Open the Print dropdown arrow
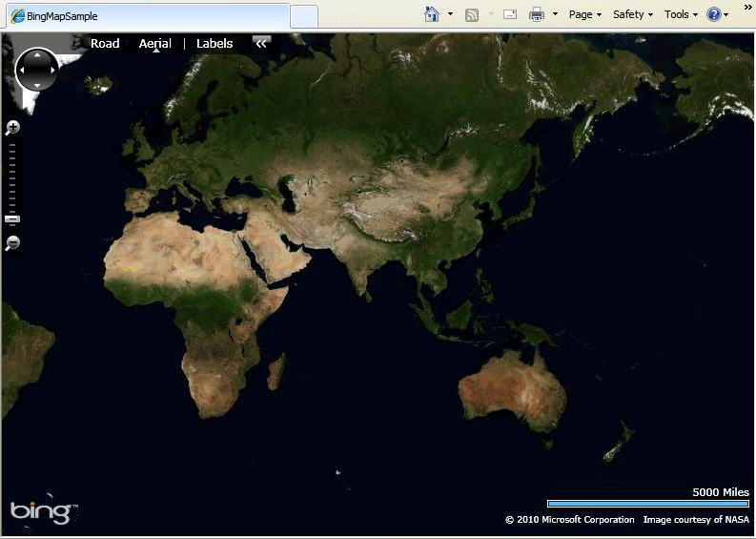 coord(555,14)
